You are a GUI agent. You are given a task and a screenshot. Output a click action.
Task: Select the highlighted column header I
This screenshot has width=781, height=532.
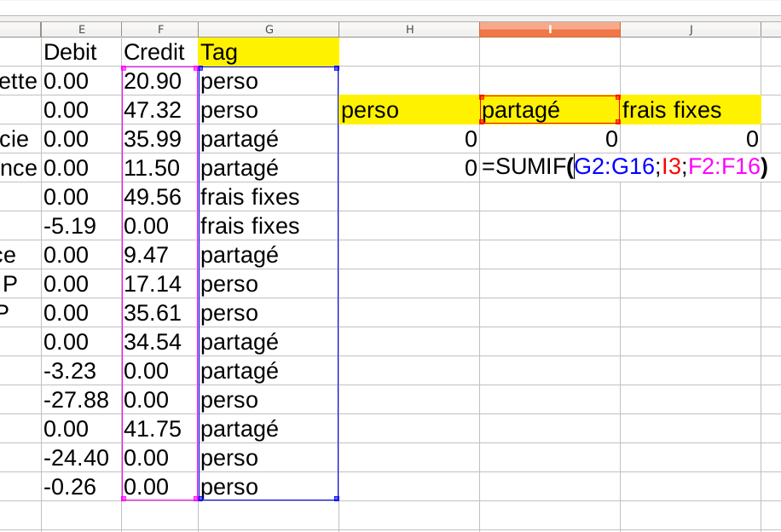click(x=550, y=28)
